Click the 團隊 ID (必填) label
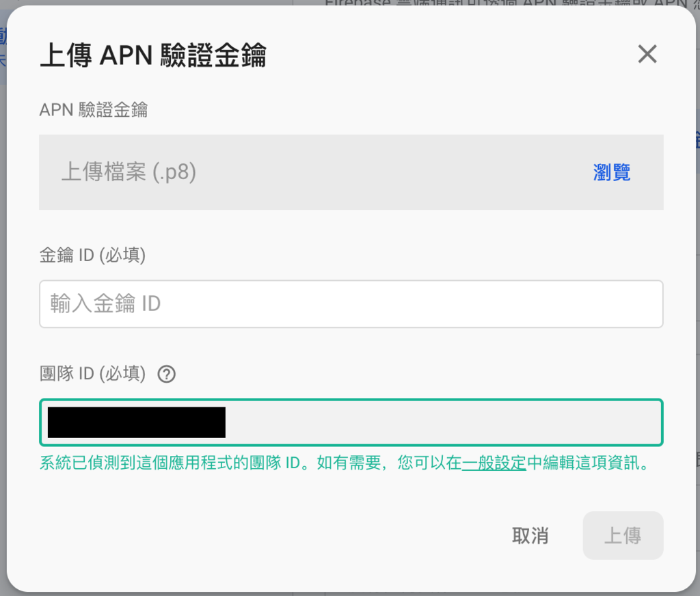Screen dimensions: 700x596 [x=92, y=374]
